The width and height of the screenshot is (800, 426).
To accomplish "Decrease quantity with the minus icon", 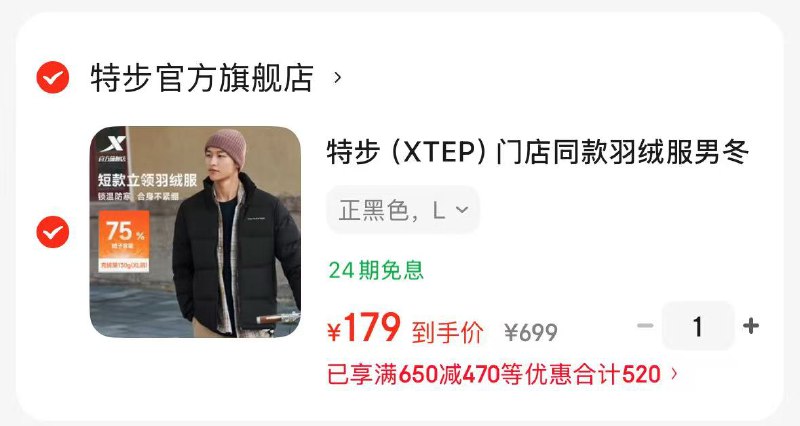I will [645, 325].
